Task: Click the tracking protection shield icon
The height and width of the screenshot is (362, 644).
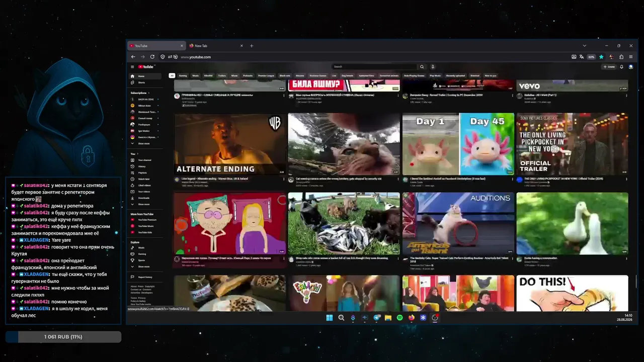Action: 163,57
